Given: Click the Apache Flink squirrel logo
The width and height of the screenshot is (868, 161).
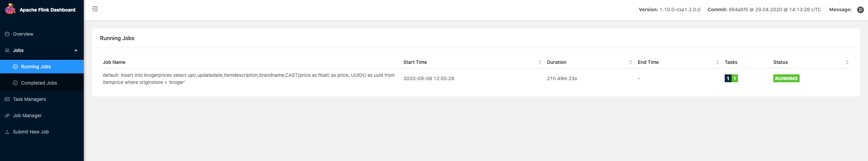Looking at the screenshot, I should pos(10,9).
